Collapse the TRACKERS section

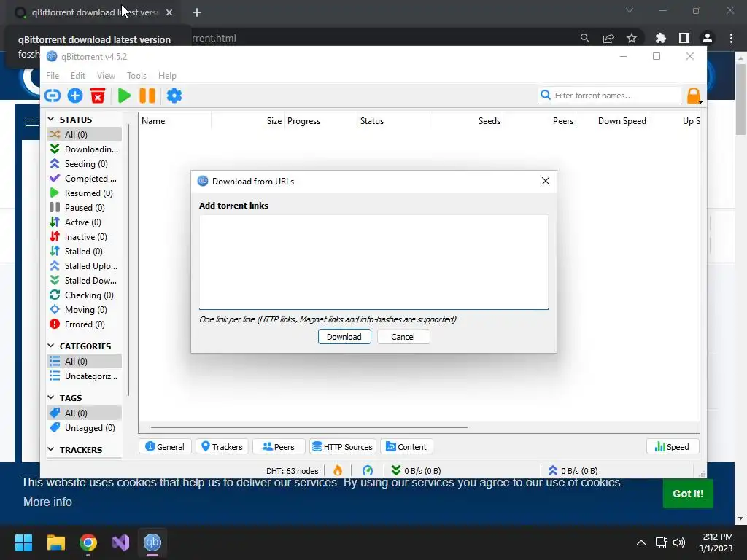[x=52, y=449]
